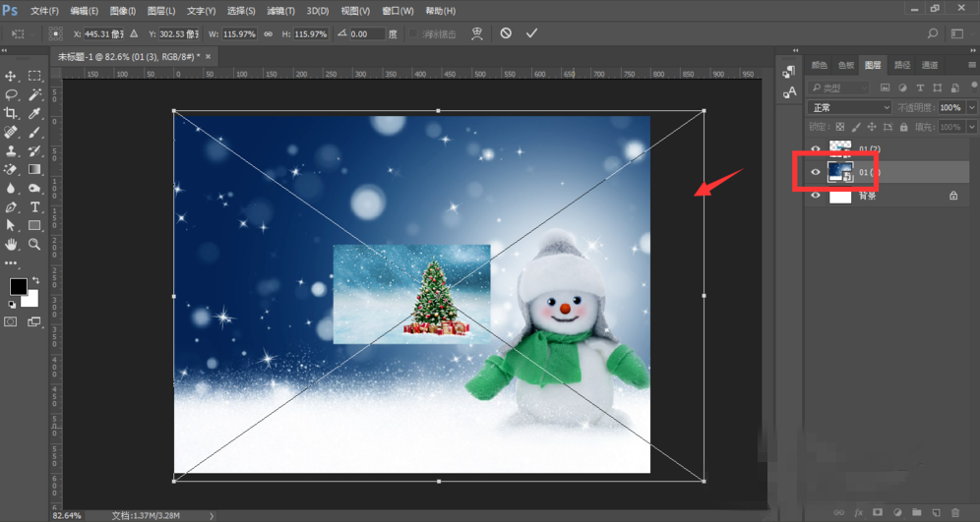
Task: Select the Horizontal Type tool
Action: [x=34, y=206]
